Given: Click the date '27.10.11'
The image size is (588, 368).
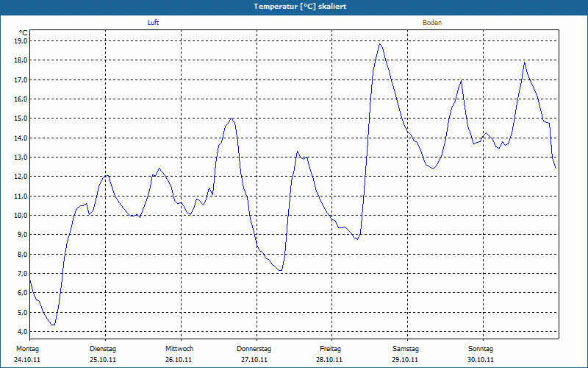Looking at the screenshot, I should point(254,360).
